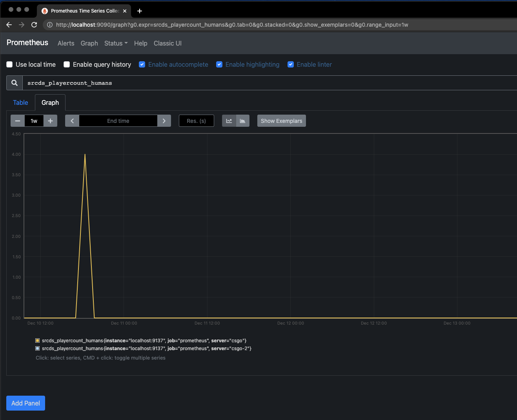
Task: Click the yellow spike peak on graph
Action: 85,154
